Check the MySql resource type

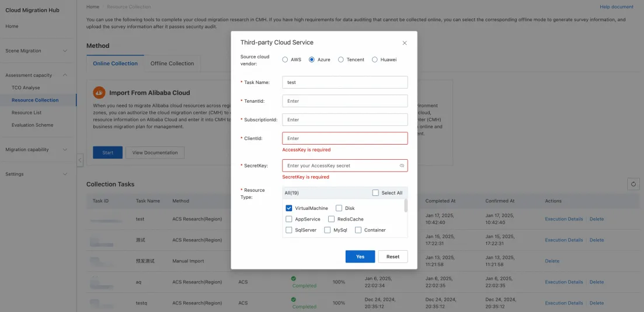pos(328,230)
